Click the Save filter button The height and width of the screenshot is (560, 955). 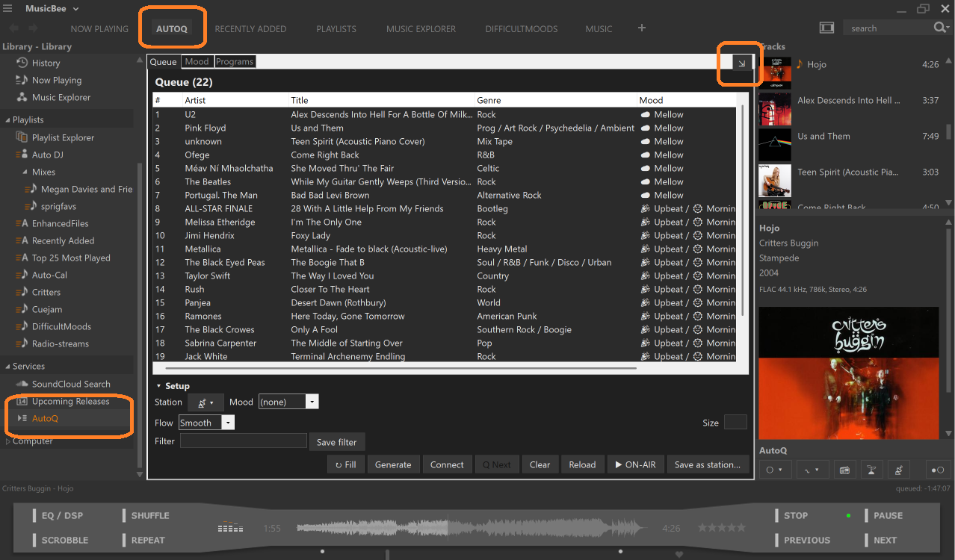coord(336,442)
